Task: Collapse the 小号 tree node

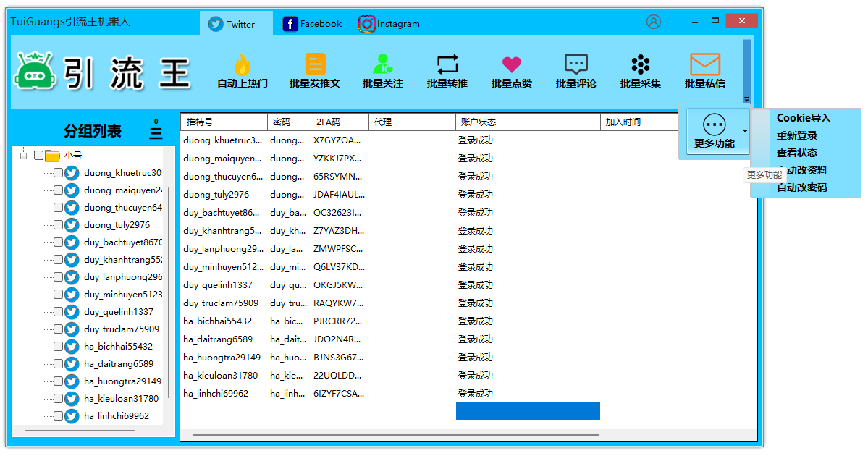Action: (23, 156)
